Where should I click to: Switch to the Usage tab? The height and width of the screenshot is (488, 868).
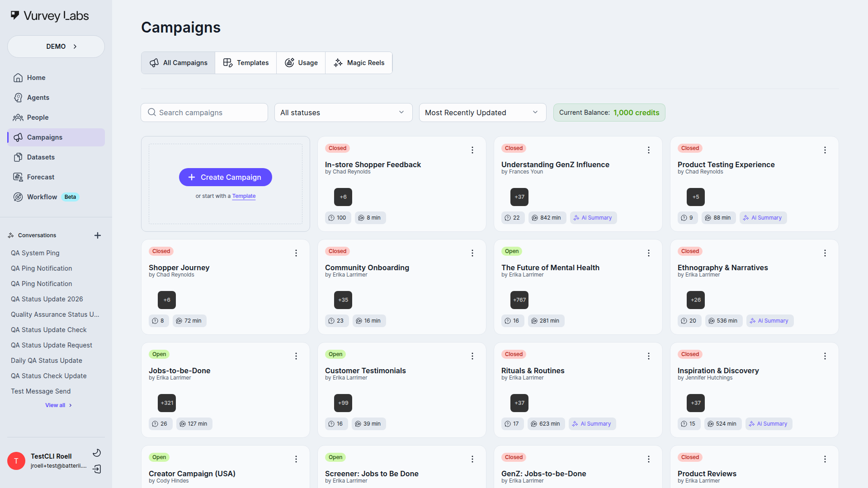click(x=301, y=62)
